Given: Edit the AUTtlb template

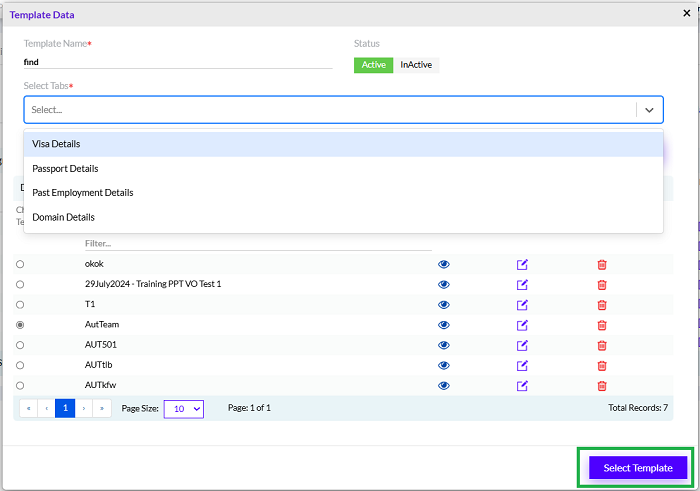Looking at the screenshot, I should tap(522, 366).
